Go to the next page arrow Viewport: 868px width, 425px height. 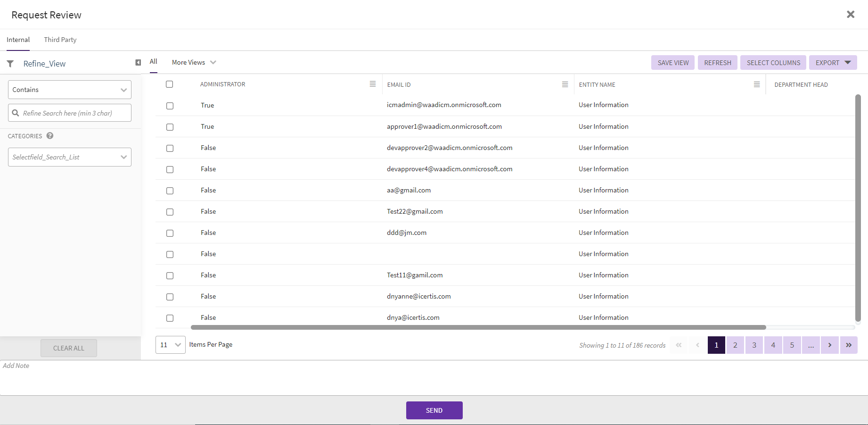click(829, 345)
